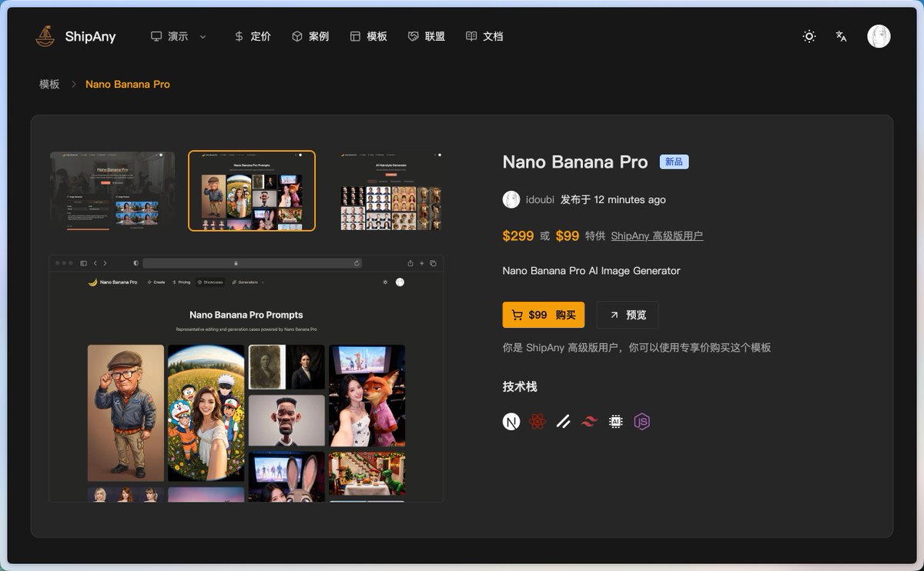Select the first template preview thumbnail
The height and width of the screenshot is (571, 924).
pyautogui.click(x=112, y=190)
